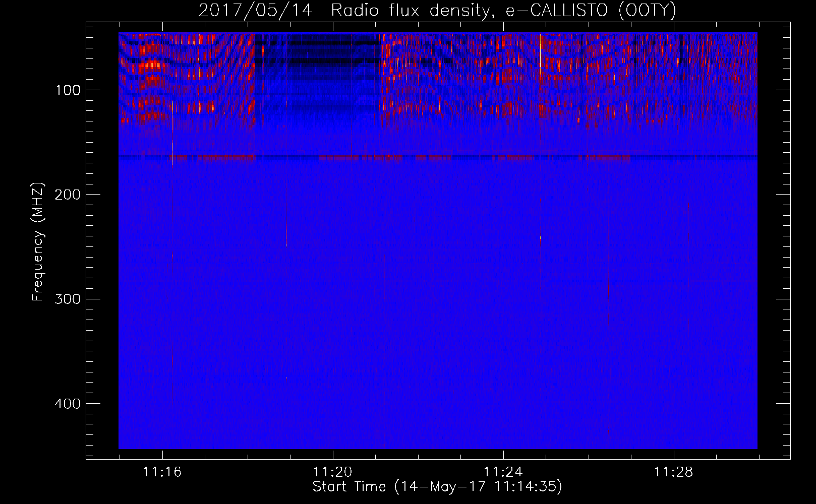Click the '11:16' time tick label

click(x=162, y=472)
